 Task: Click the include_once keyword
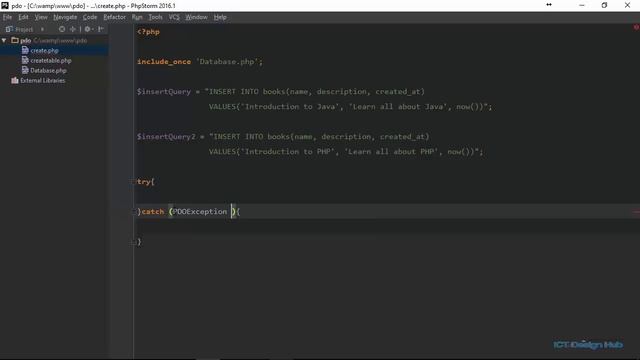[164, 62]
